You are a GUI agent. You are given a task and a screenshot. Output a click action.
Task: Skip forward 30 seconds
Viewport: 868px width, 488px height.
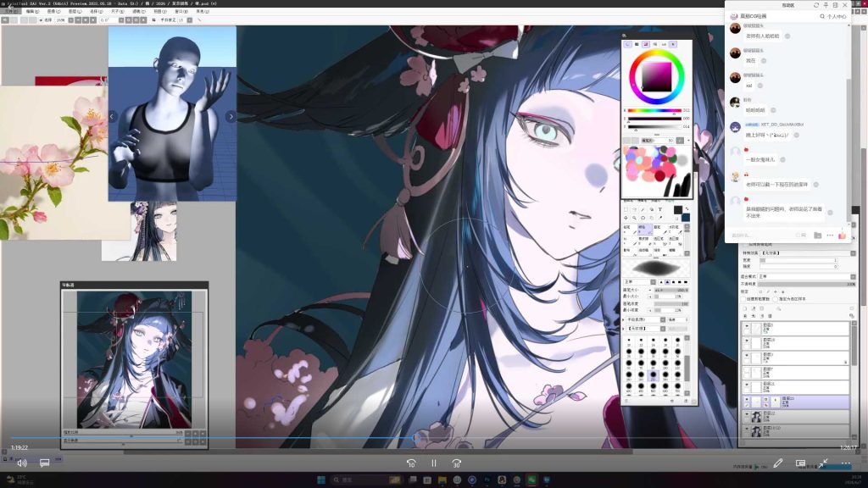pyautogui.click(x=456, y=463)
